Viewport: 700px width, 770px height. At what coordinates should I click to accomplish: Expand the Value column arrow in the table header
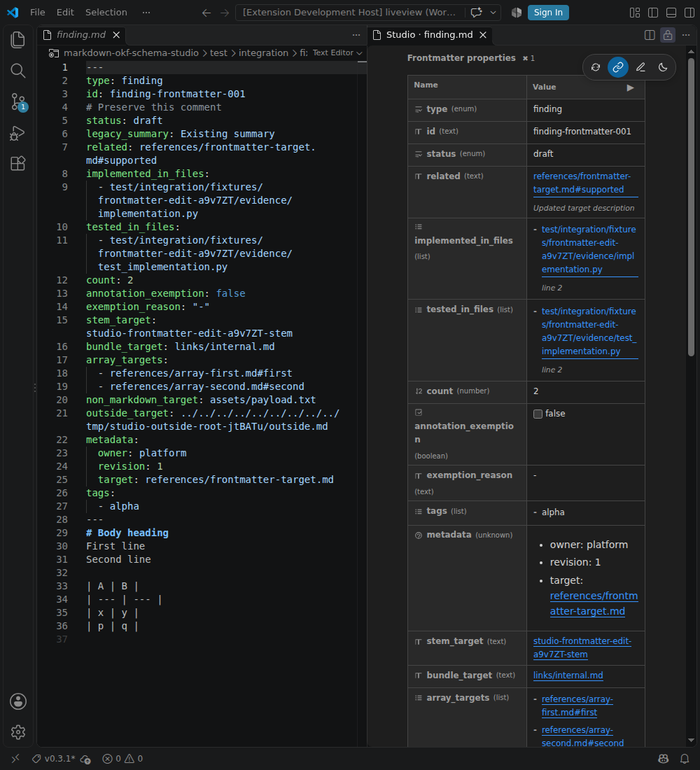(630, 88)
